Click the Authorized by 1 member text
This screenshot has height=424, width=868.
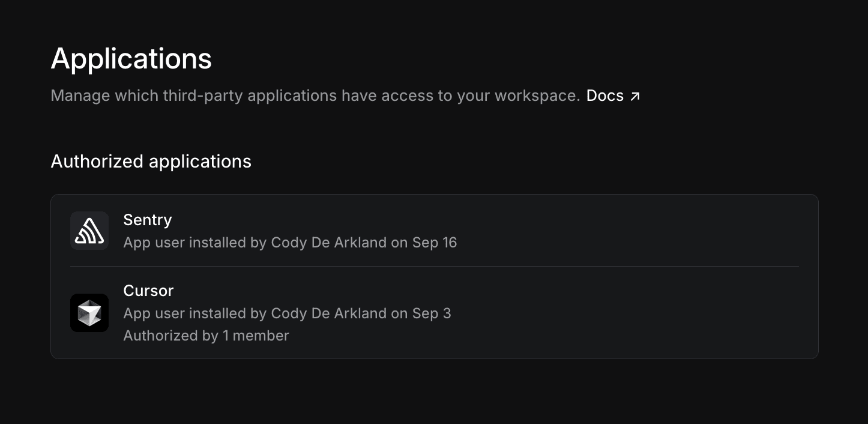tap(206, 336)
